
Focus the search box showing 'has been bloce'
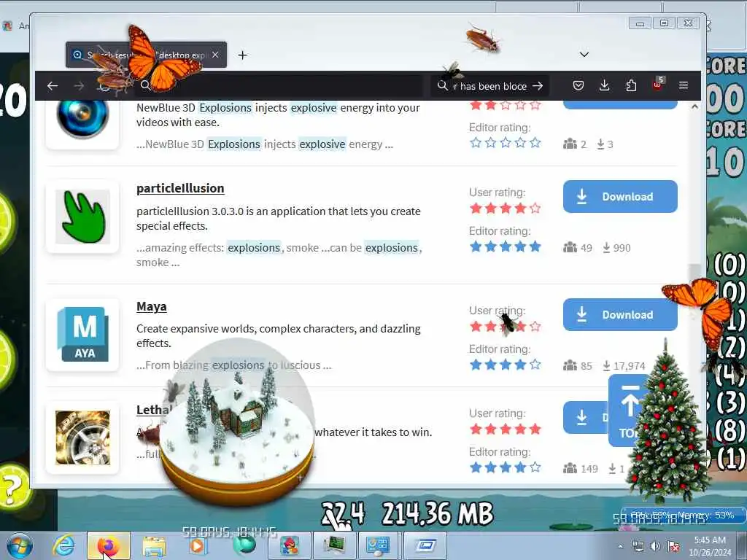[x=489, y=86]
